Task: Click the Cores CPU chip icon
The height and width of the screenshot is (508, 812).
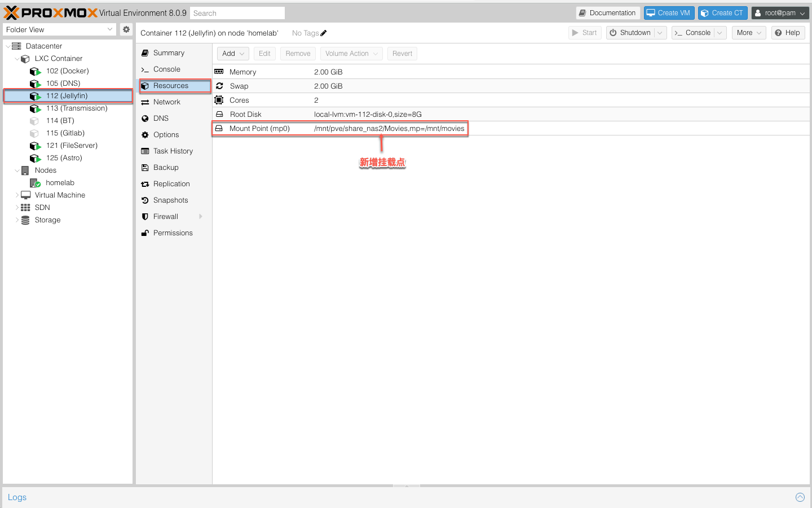Action: coord(219,100)
